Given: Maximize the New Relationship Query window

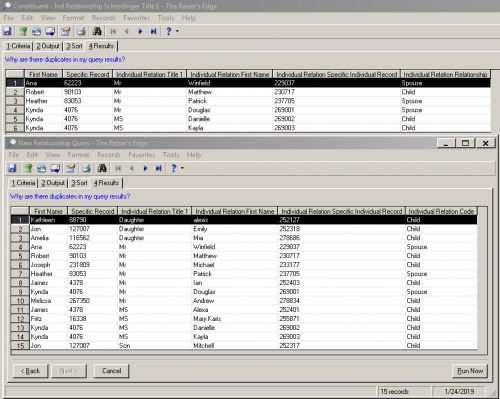Looking at the screenshot, I should tap(465, 143).
